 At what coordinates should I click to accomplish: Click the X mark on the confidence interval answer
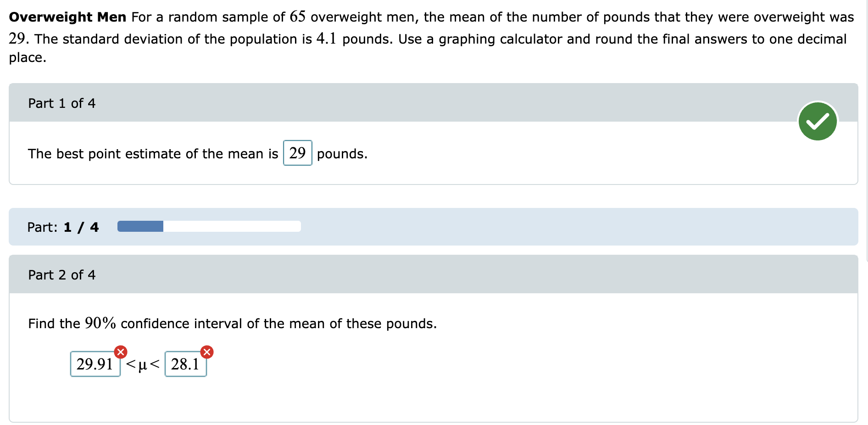pyautogui.click(x=120, y=352)
